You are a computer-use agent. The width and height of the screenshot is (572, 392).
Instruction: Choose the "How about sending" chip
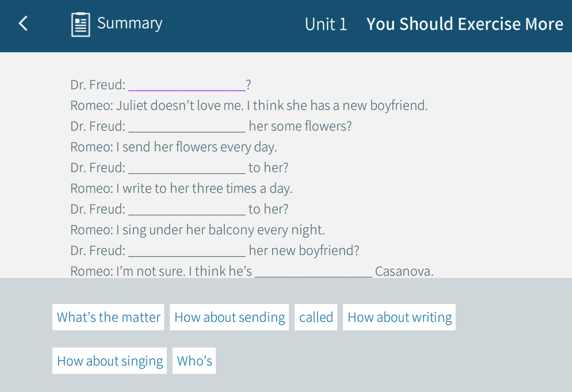[230, 317]
